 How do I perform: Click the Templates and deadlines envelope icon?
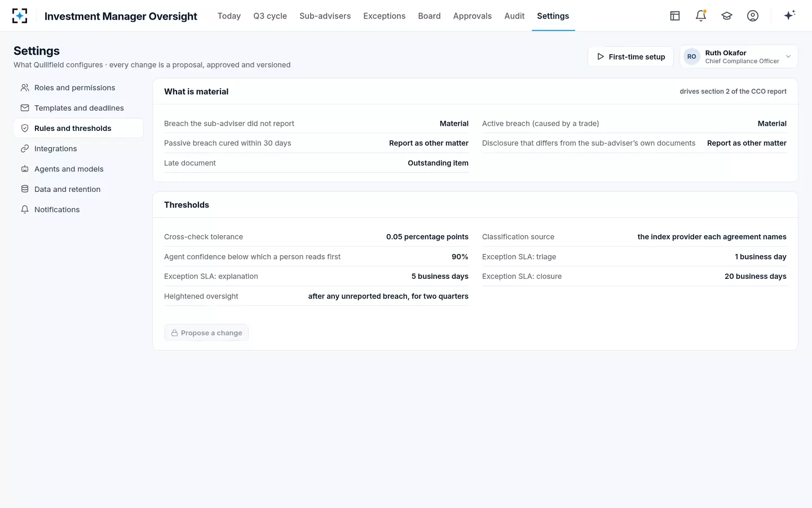coord(25,108)
